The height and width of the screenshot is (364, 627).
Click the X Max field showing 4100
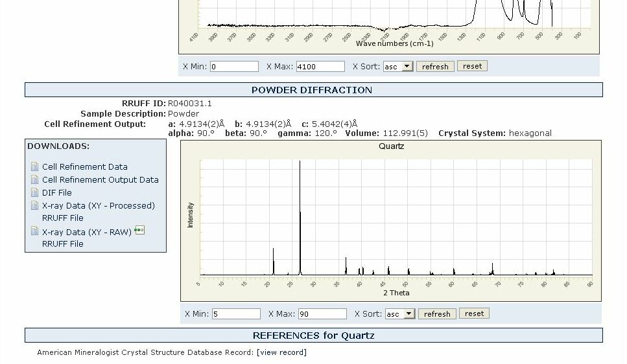pos(320,66)
